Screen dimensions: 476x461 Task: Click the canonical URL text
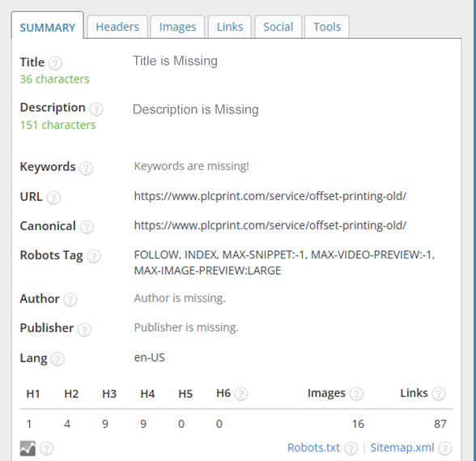[x=270, y=225]
